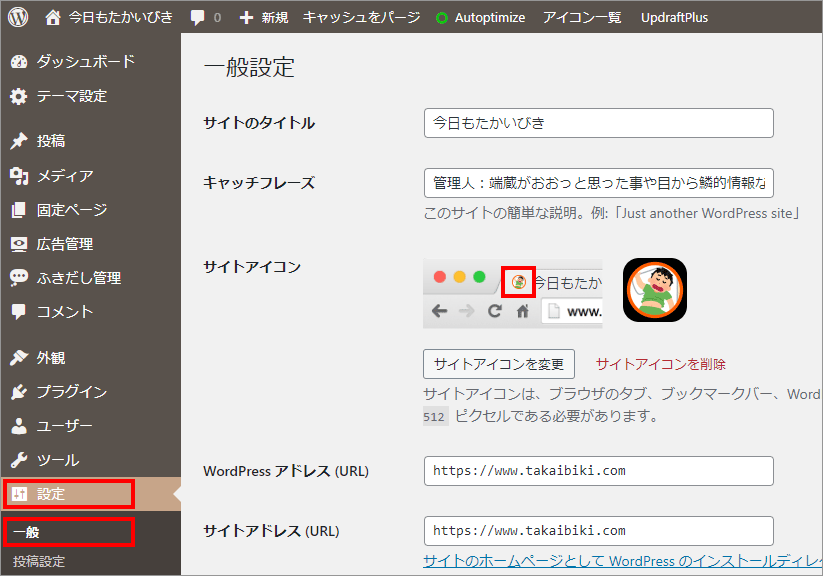Click the plus icon for 新規
The width and height of the screenshot is (823, 576).
[246, 18]
